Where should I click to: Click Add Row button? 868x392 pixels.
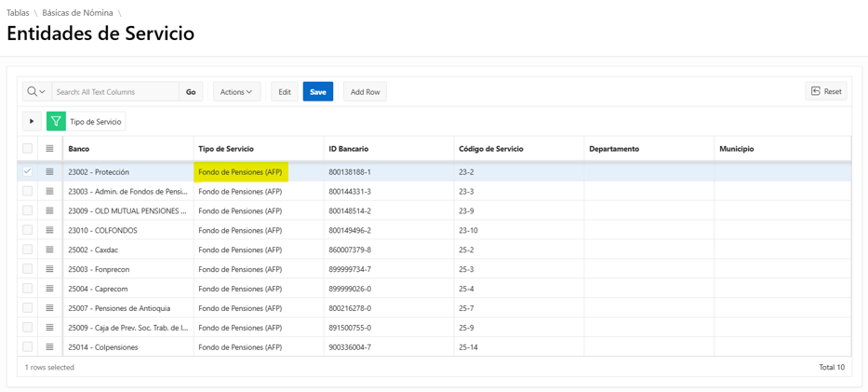click(x=365, y=92)
